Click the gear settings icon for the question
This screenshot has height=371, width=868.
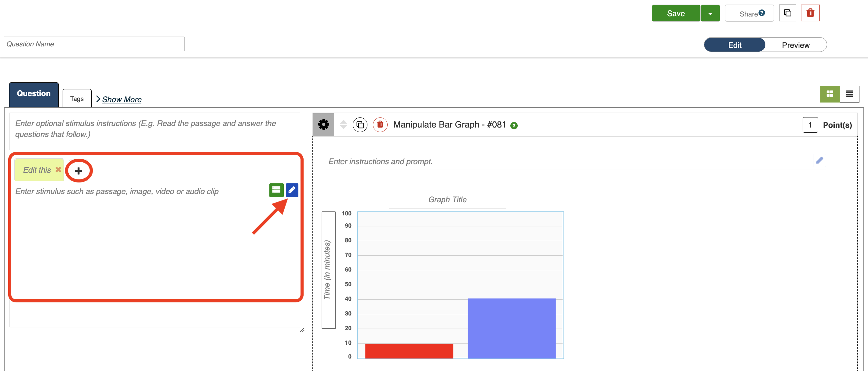[x=323, y=124]
